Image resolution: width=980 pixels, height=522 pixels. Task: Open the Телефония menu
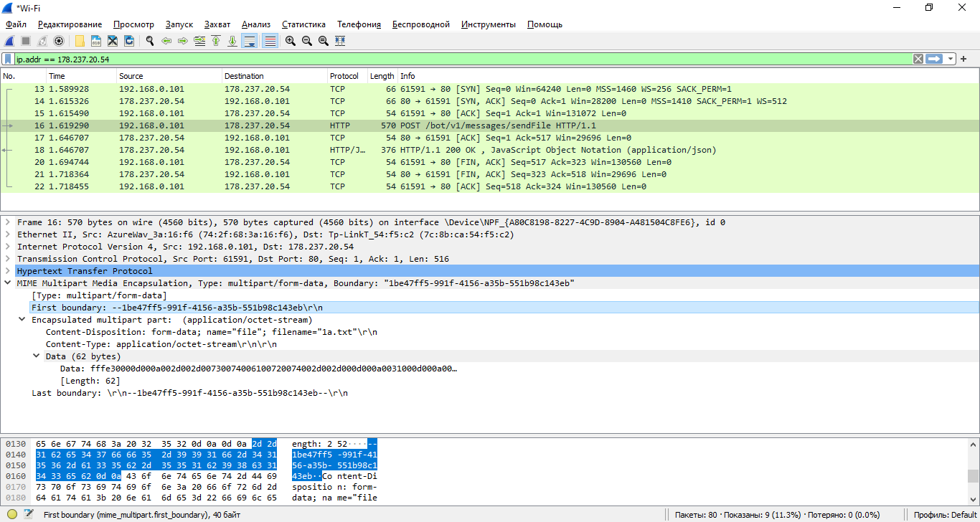359,24
